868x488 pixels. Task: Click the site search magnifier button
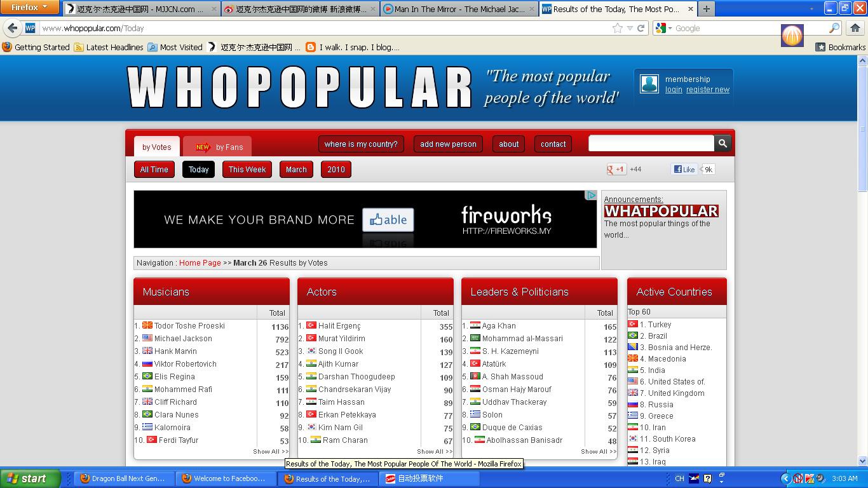[722, 144]
